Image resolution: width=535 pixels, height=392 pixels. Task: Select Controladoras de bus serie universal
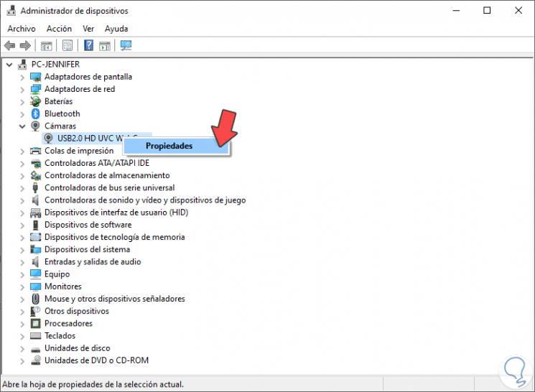(x=110, y=187)
